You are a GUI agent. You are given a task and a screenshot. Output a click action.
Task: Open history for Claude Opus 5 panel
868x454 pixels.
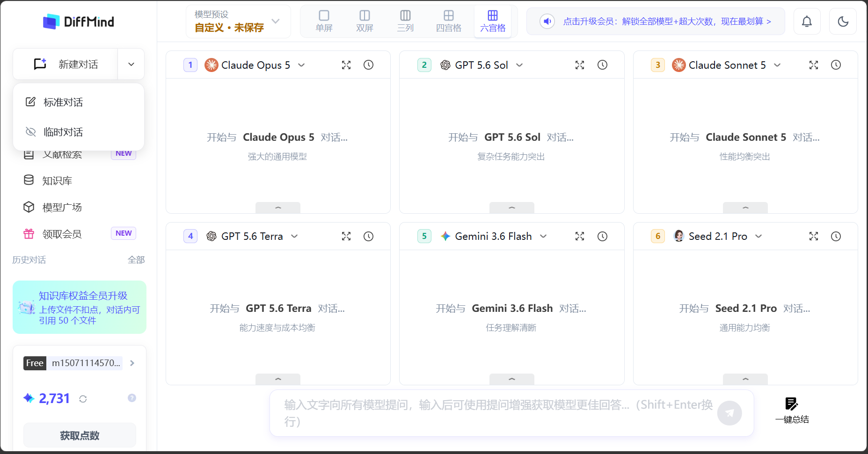pyautogui.click(x=369, y=65)
